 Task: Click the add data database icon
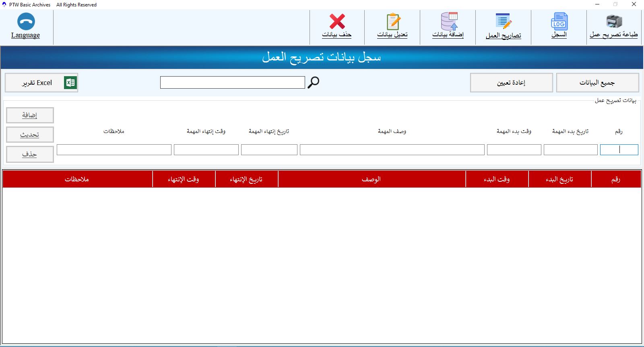coord(449,21)
